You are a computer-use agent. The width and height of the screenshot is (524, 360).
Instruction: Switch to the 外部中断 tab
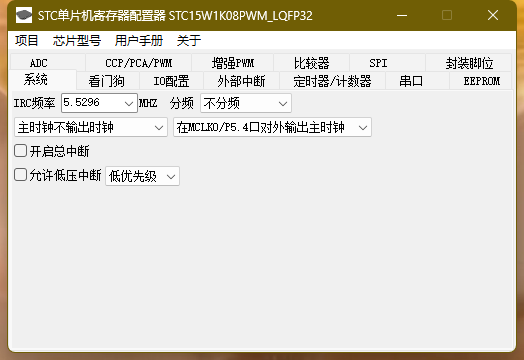241,81
